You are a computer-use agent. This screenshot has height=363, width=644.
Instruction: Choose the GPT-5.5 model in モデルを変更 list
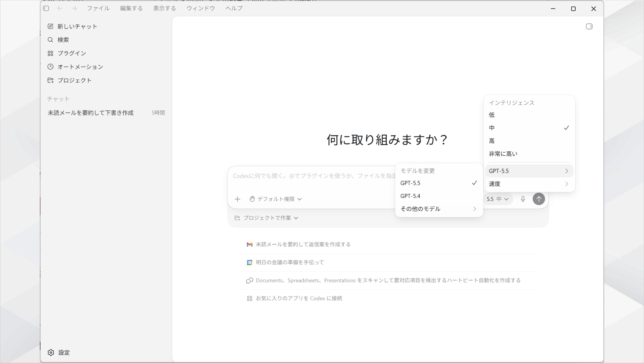coord(439,183)
